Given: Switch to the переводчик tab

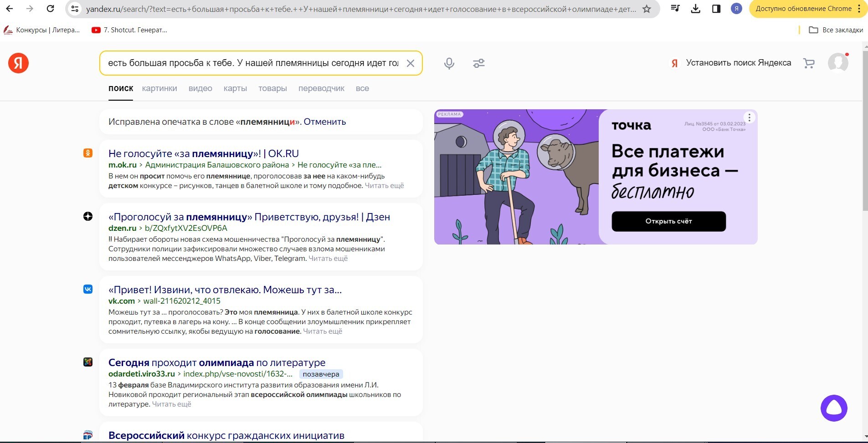Looking at the screenshot, I should 321,88.
